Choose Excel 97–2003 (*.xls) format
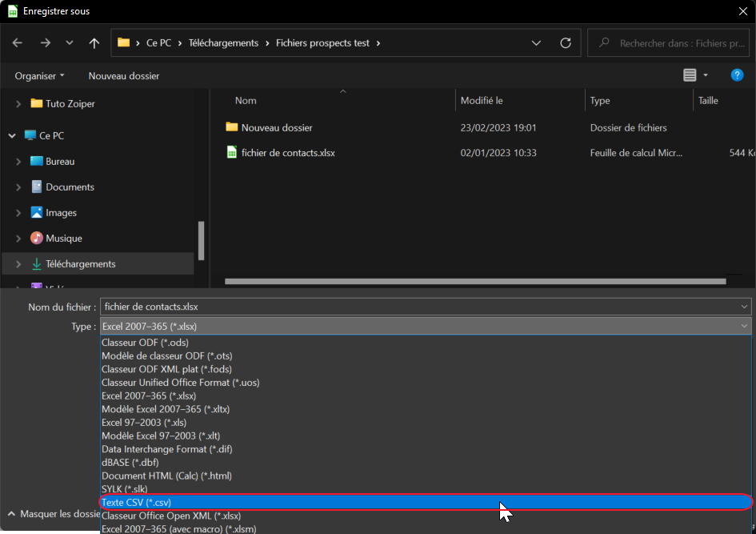The width and height of the screenshot is (756, 534). [144, 422]
